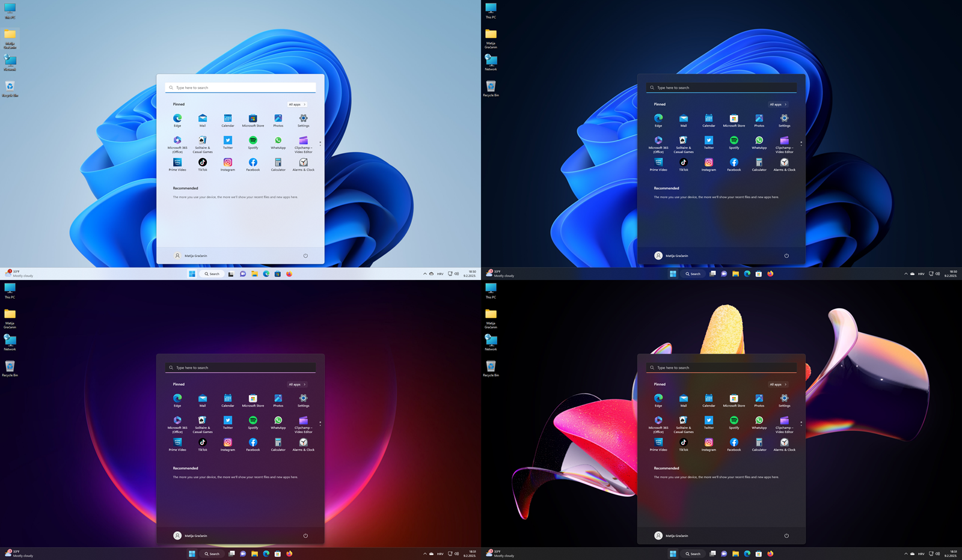Viewport: 962px width, 560px height.
Task: Expand hidden tray icons on the dark blue bloom taskbar
Action: point(905,273)
